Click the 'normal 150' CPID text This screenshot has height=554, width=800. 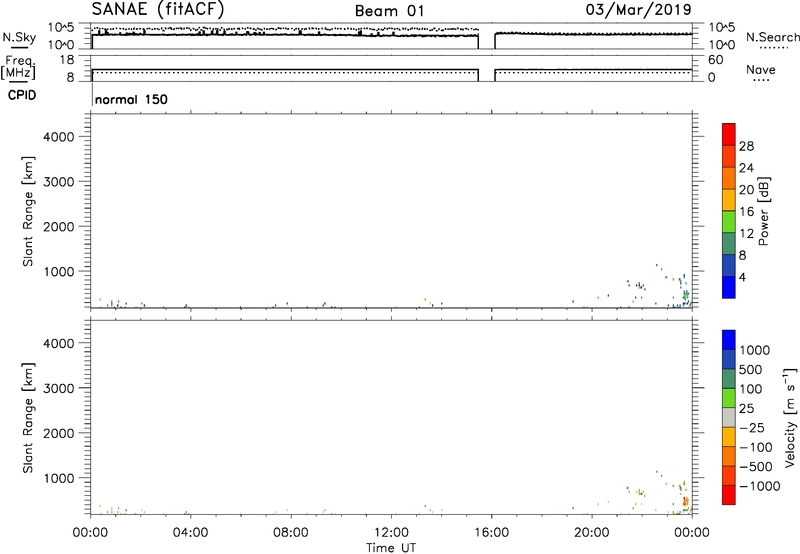[131, 99]
